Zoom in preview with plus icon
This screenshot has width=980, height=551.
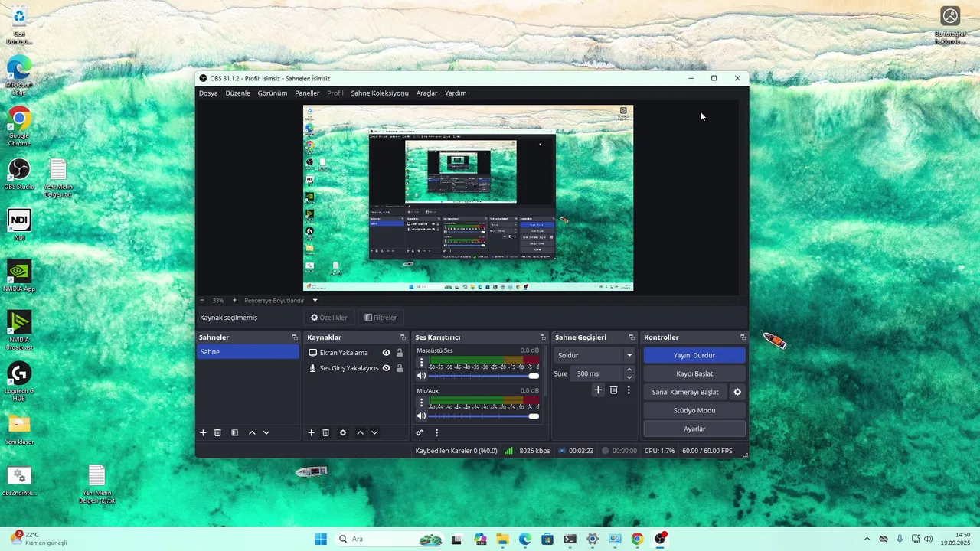pyautogui.click(x=234, y=301)
